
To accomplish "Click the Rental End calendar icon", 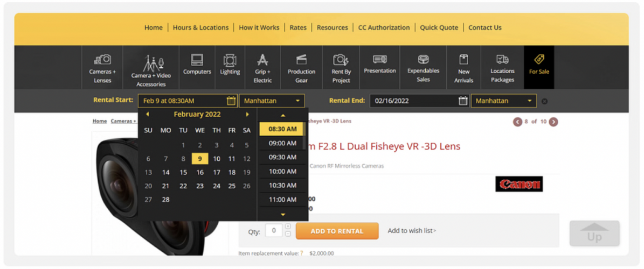I will point(462,101).
